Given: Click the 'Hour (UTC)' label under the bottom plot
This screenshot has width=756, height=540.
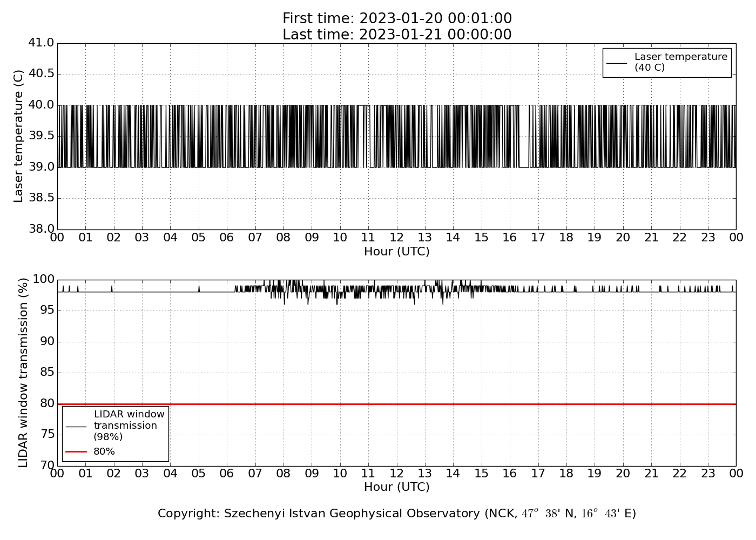Looking at the screenshot, I should [397, 487].
